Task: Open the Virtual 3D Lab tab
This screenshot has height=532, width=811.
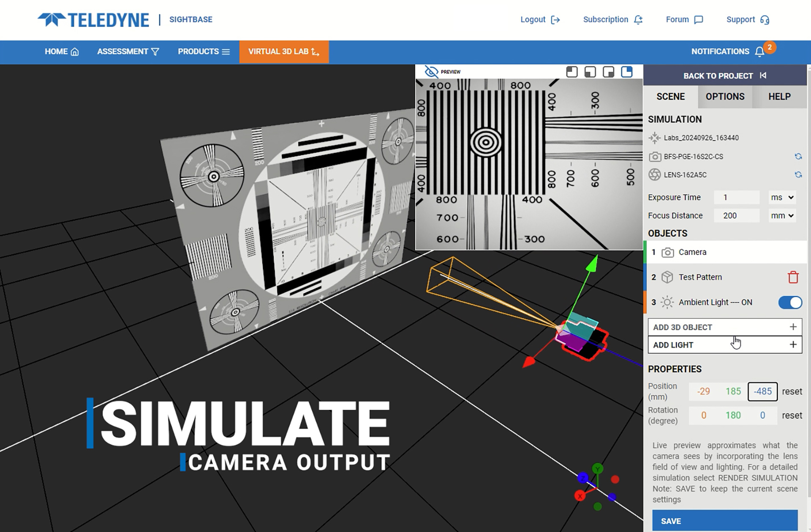Action: click(284, 52)
